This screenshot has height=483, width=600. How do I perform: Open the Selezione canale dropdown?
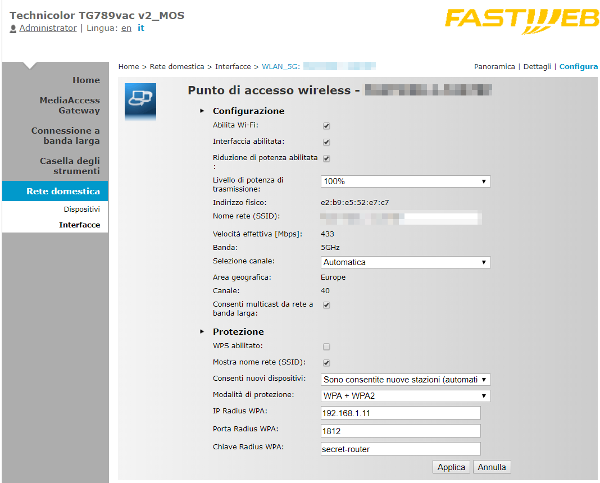click(404, 262)
